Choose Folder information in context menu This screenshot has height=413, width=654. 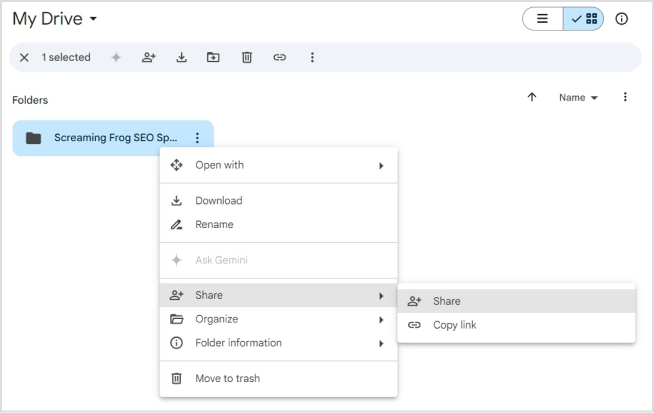point(278,343)
